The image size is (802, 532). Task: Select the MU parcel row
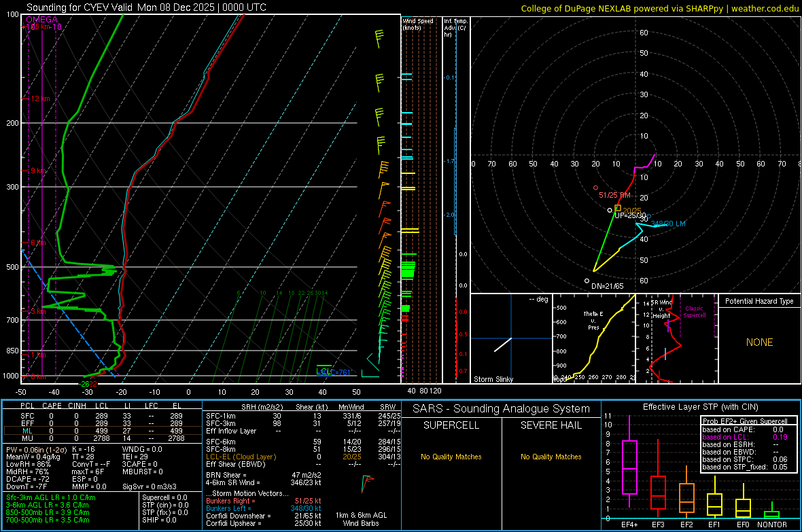tap(102, 438)
